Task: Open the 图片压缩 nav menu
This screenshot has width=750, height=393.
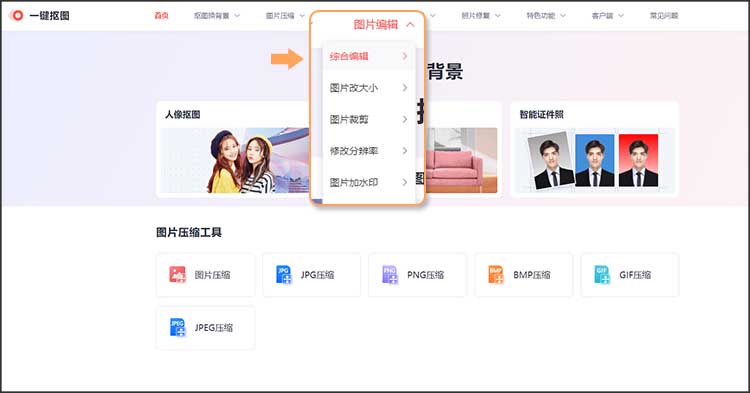Action: [280, 16]
